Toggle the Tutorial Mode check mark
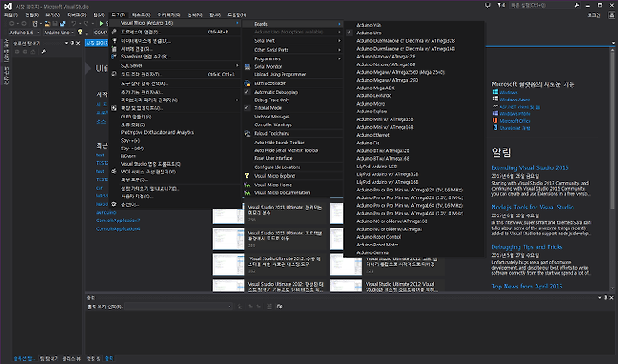The height and width of the screenshot is (364, 618). click(x=247, y=107)
